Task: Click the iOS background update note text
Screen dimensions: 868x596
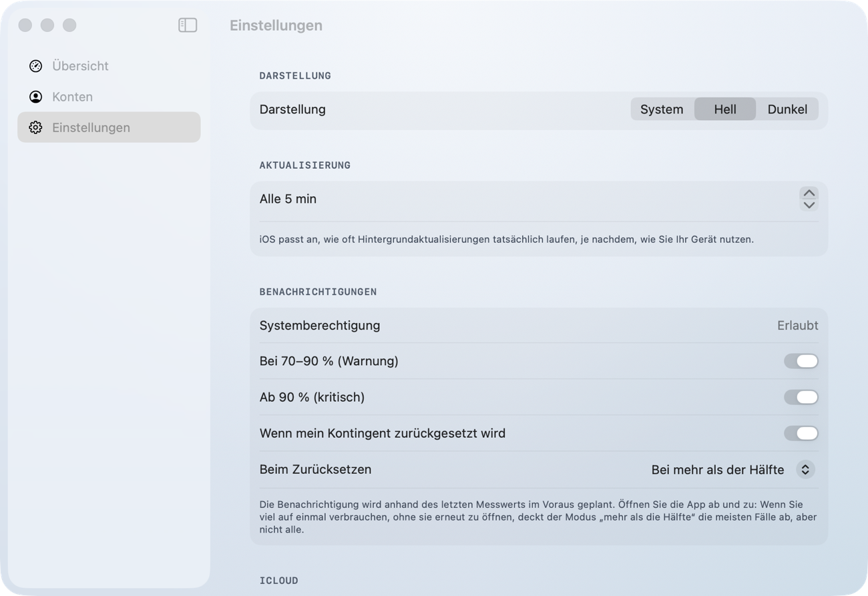Action: pos(506,239)
